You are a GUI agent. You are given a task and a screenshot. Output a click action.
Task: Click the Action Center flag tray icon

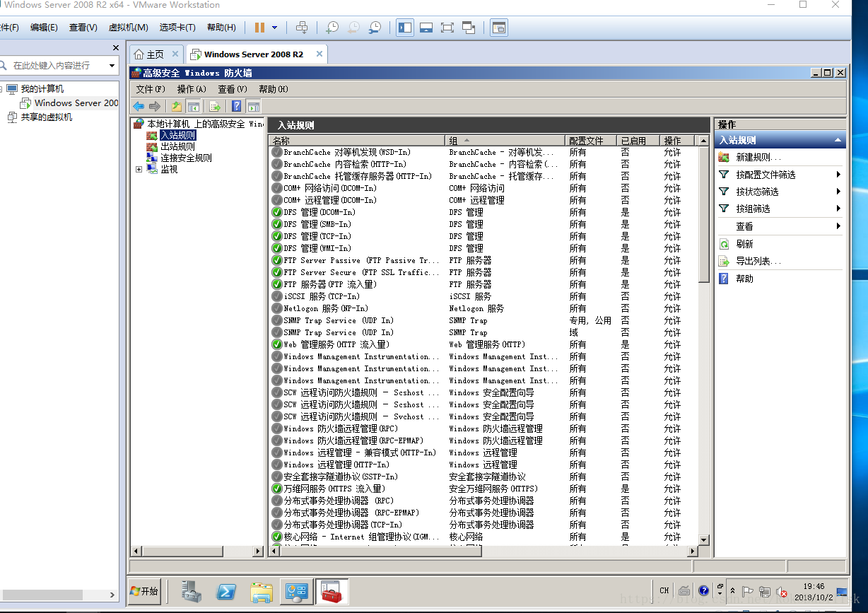click(x=747, y=591)
